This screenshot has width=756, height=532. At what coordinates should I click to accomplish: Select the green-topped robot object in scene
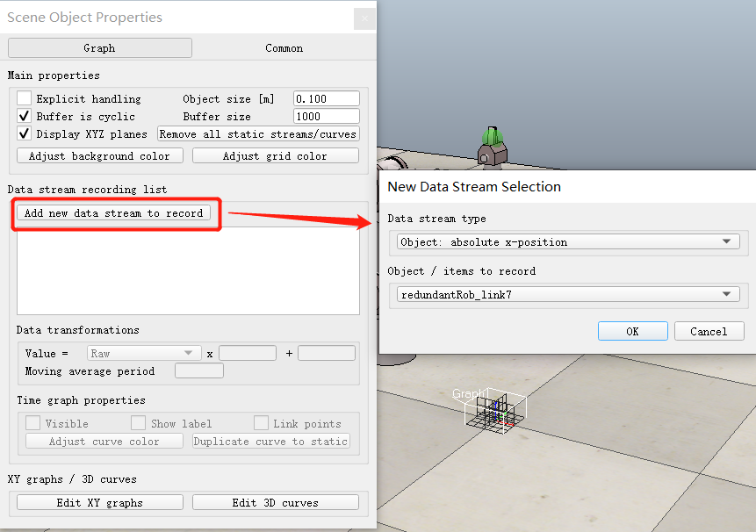click(493, 147)
